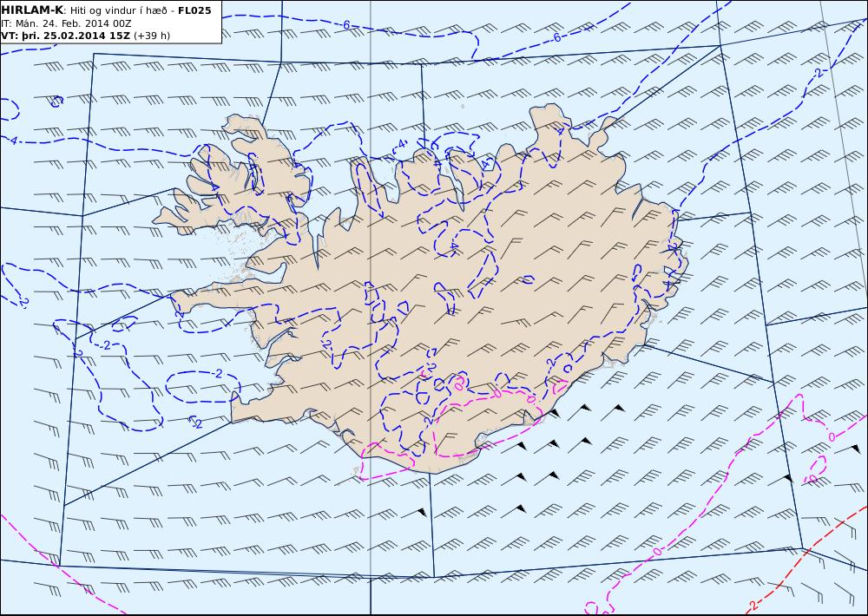Click the red dashed contour label '2'

click(753, 605)
